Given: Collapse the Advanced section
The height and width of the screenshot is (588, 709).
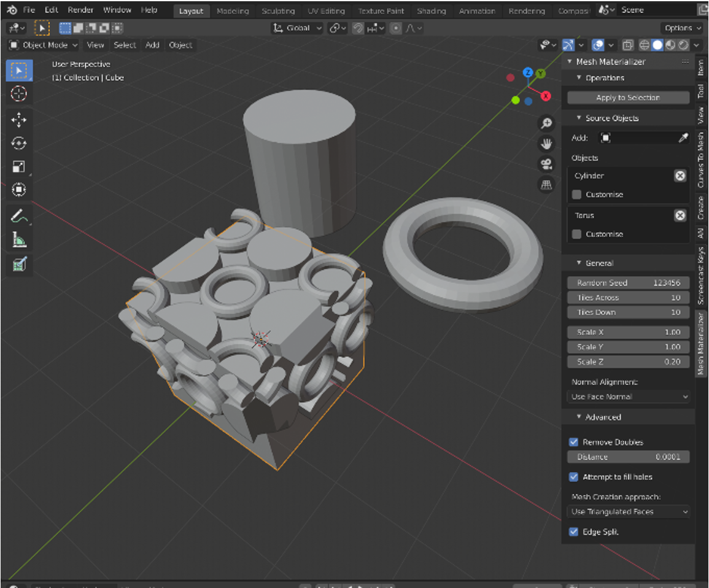Looking at the screenshot, I should (x=599, y=417).
